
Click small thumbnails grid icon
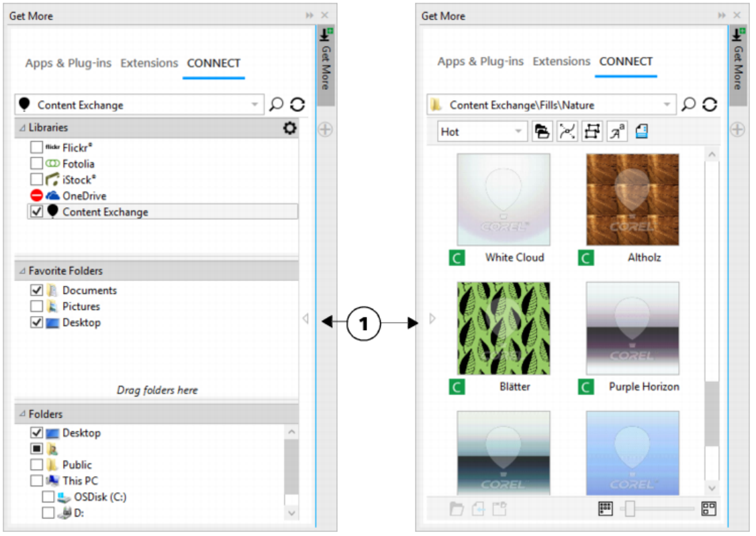pyautogui.click(x=606, y=508)
